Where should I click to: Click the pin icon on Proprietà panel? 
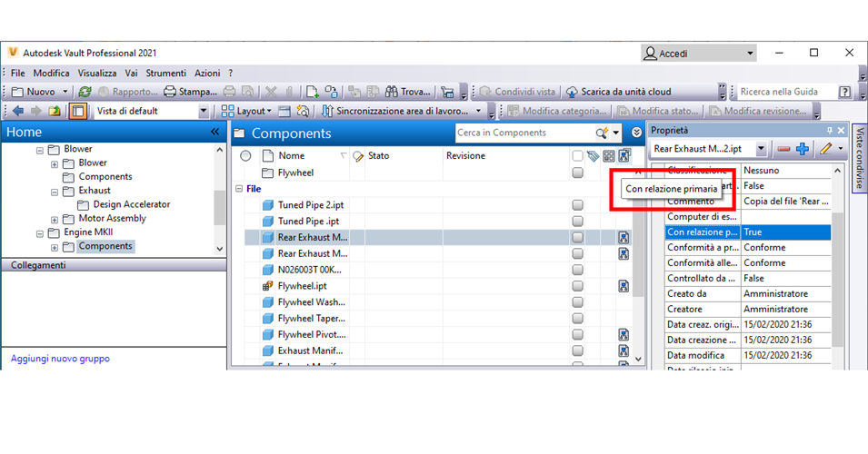[x=829, y=131]
